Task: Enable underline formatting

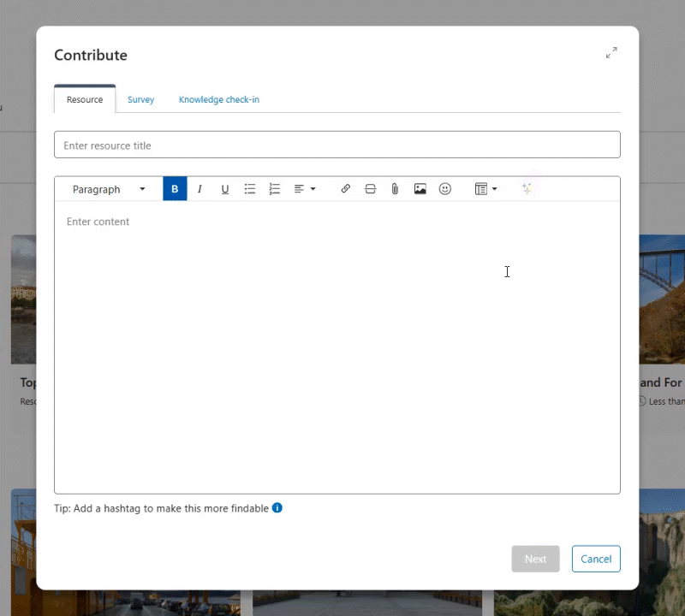Action: (224, 188)
